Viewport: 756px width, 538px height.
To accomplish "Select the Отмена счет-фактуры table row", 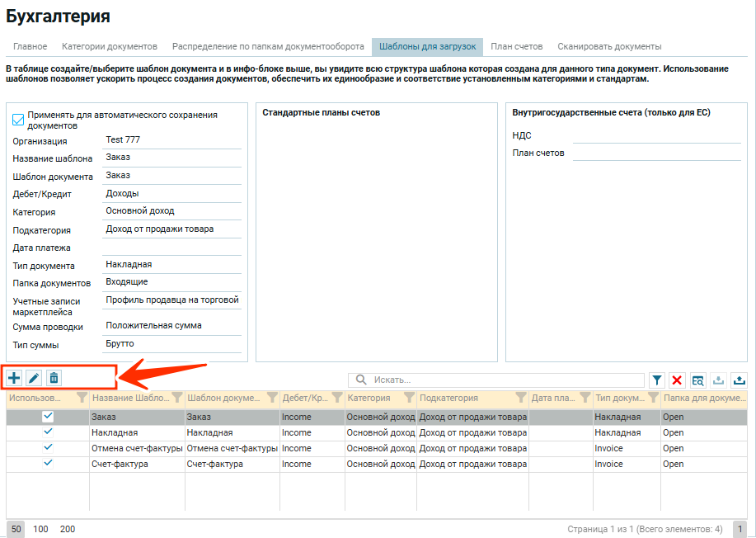I will click(139, 448).
